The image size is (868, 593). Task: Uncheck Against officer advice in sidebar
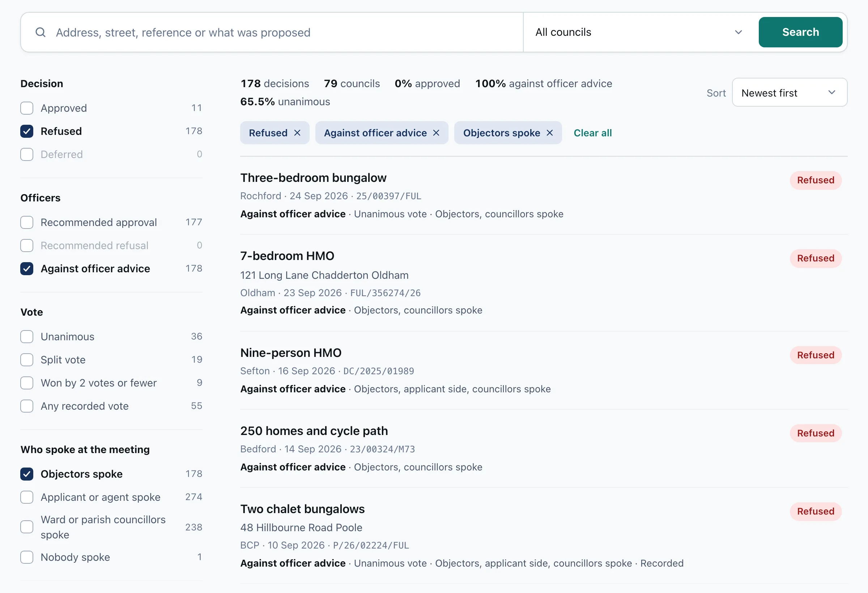pyautogui.click(x=27, y=269)
